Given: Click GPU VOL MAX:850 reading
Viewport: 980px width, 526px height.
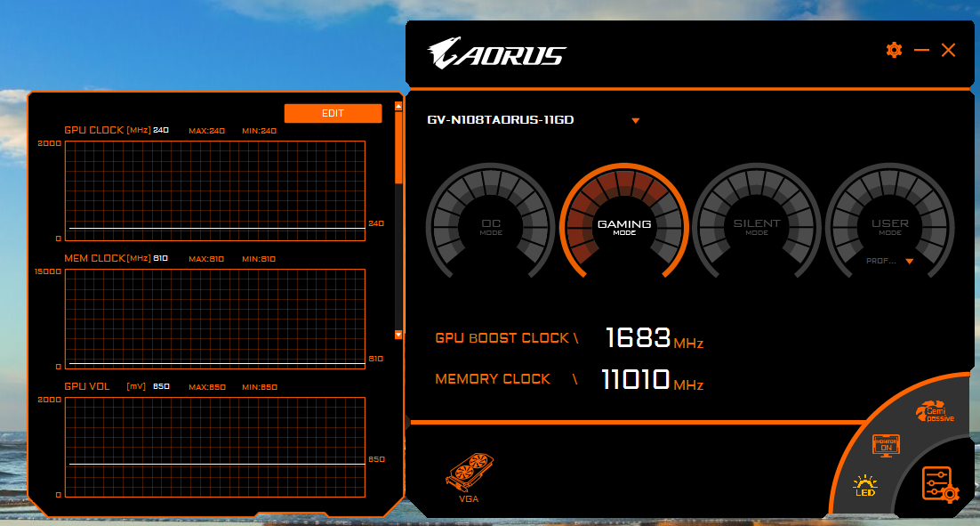Looking at the screenshot, I should 207,387.
